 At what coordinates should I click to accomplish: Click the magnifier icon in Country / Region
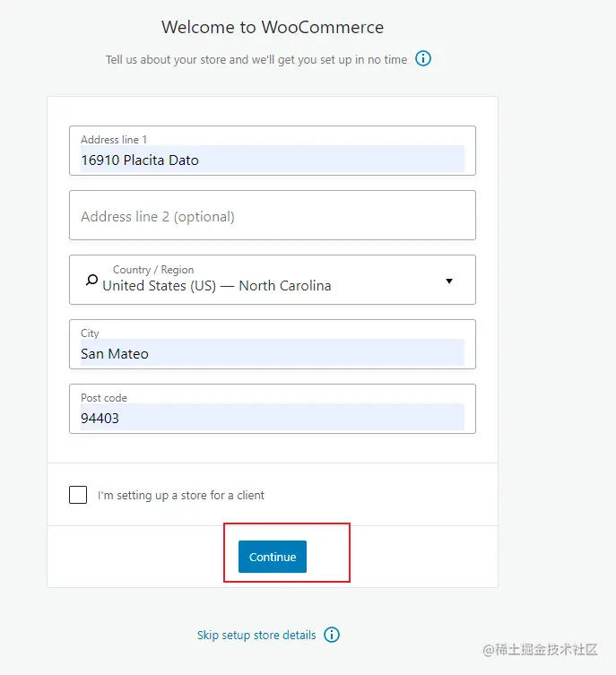click(91, 281)
